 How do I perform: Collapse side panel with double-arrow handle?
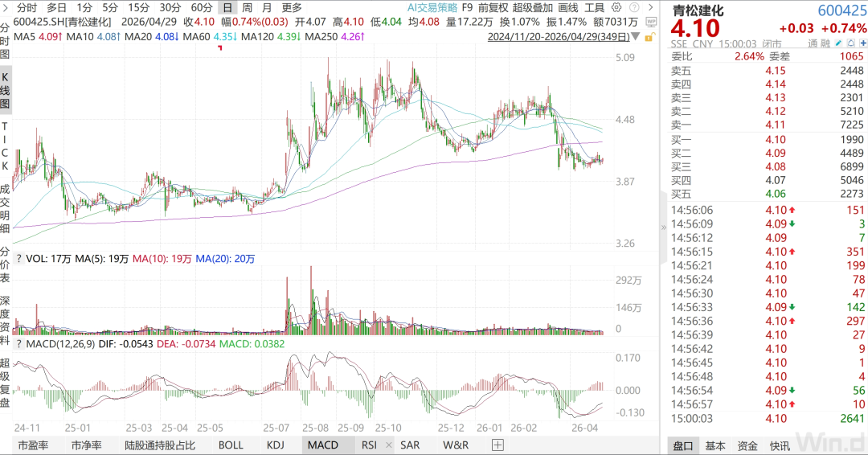[x=663, y=227]
